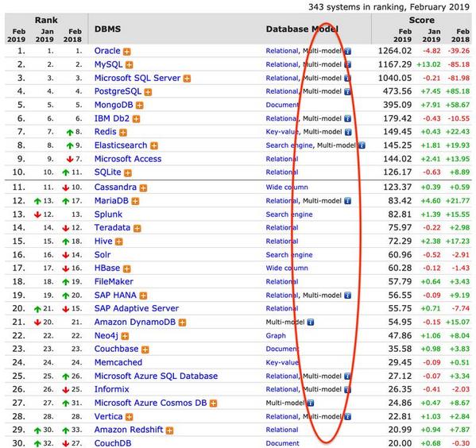476x448 pixels.
Task: Click the Relational model link in Oracle row
Action: [x=282, y=51]
